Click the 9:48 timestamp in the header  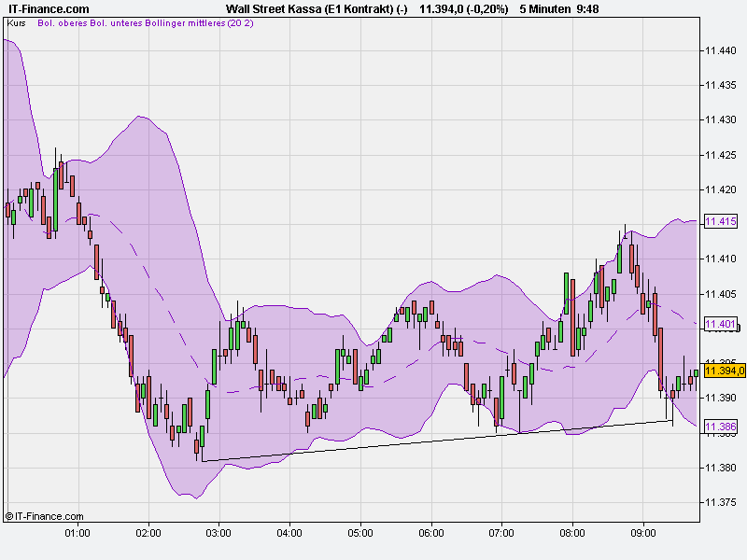[586, 7]
